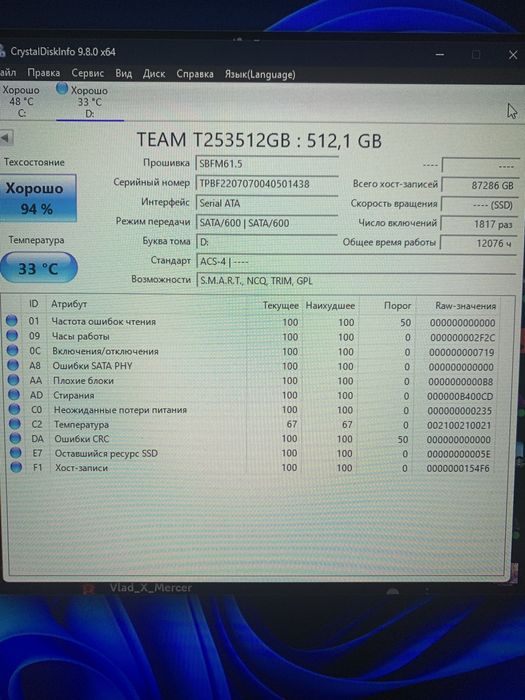Click the Атрибут column header
The image size is (525, 700).
[69, 304]
